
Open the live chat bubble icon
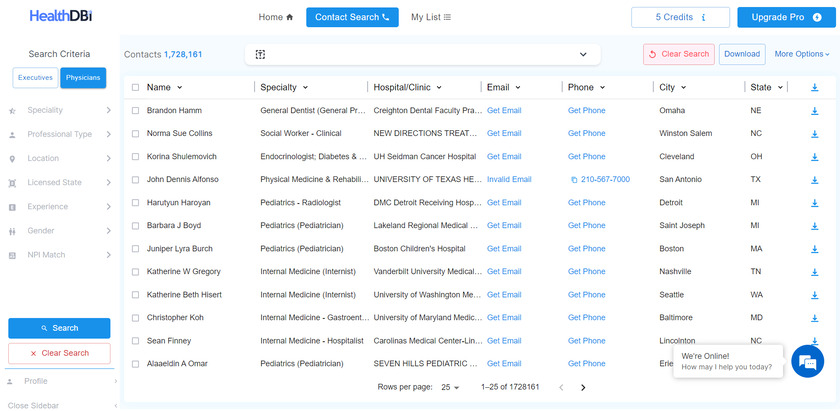806,361
